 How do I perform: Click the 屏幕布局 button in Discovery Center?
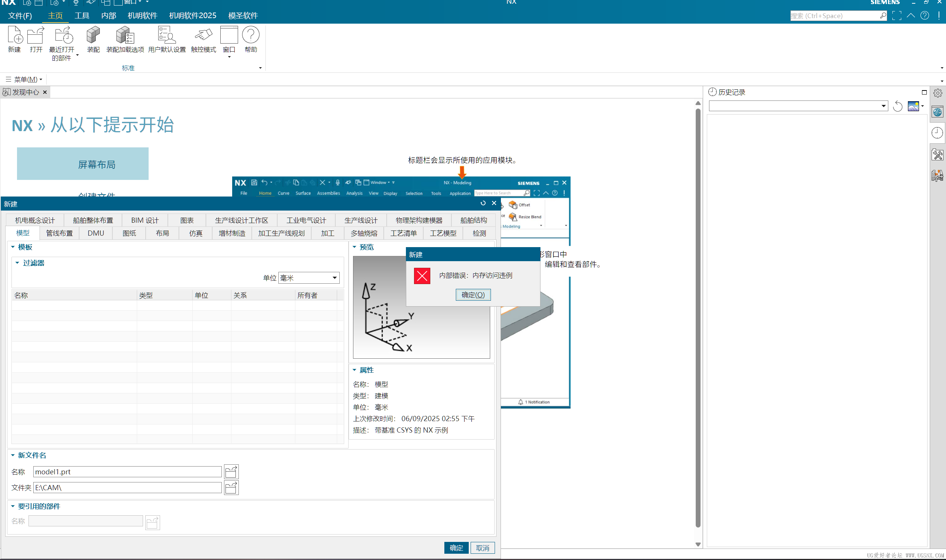coord(83,164)
